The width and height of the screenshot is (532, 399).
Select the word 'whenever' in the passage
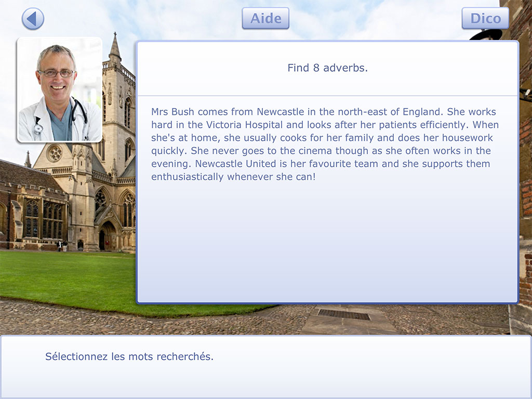coord(249,177)
